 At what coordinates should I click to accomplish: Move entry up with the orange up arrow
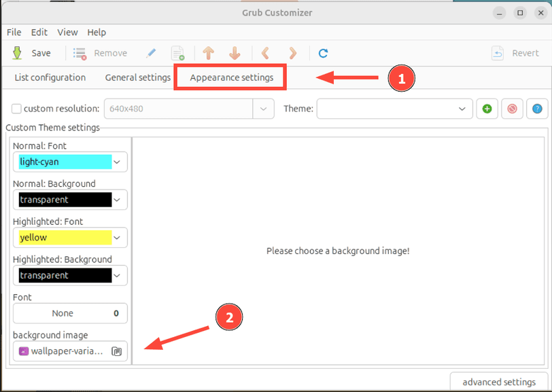209,53
